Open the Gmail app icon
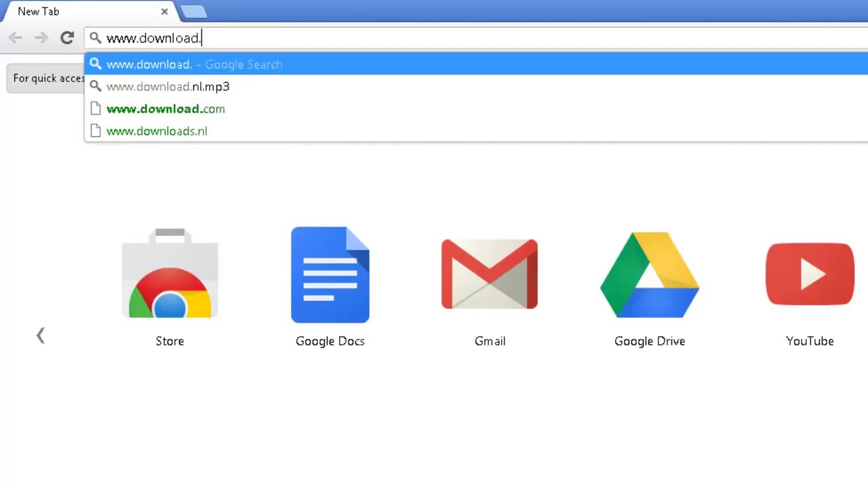Image resolution: width=868 pixels, height=488 pixels. (490, 274)
